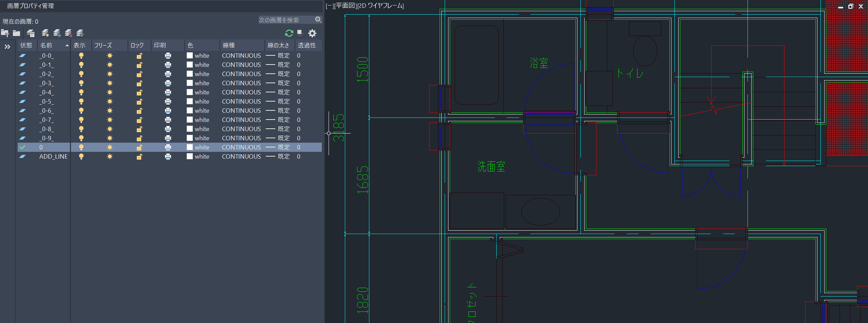
Task: Freeze layer _0-5_ via sun icon
Action: [x=110, y=101]
